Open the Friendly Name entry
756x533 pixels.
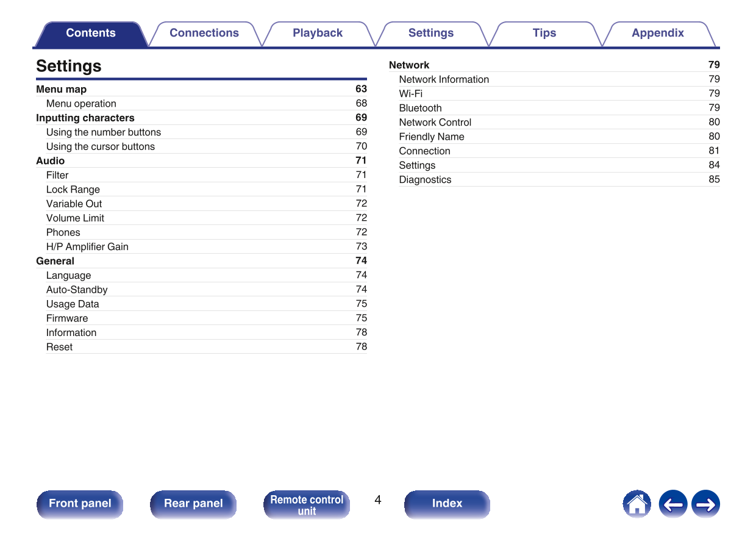point(432,137)
